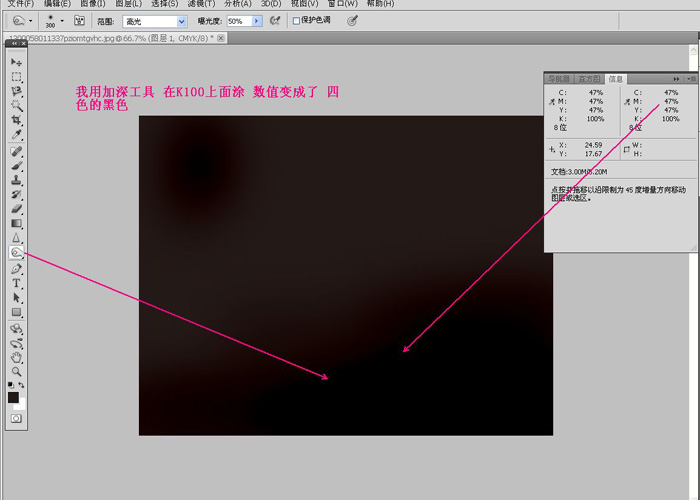Click the foreground color swatch

[x=13, y=396]
